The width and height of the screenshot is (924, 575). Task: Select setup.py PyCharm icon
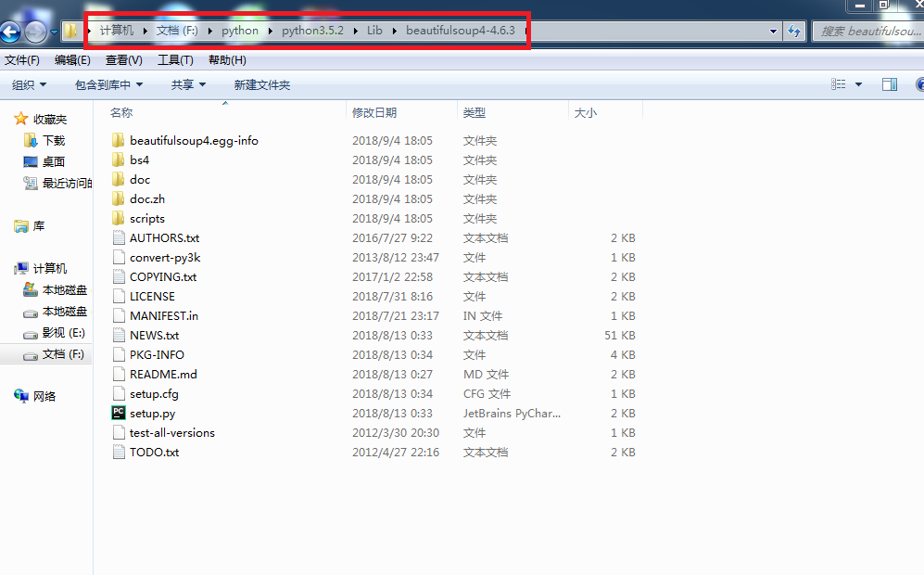[119, 413]
